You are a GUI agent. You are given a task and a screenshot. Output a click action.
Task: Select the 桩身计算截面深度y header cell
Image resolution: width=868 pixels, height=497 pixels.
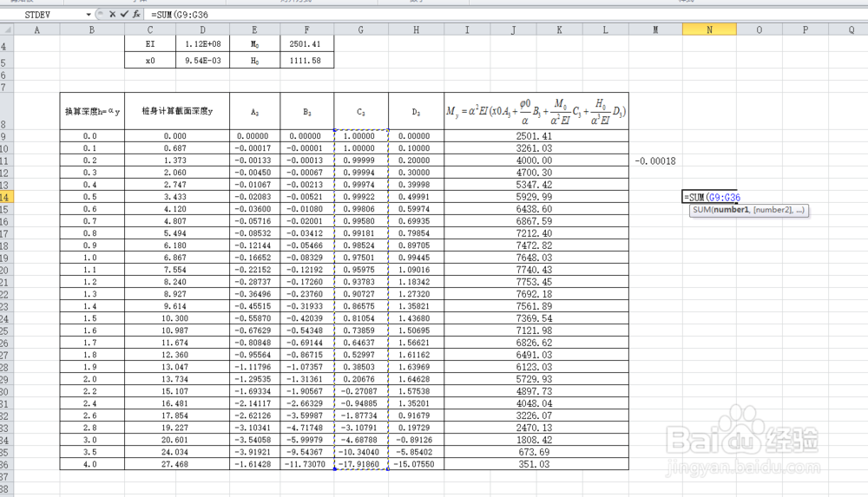(x=177, y=111)
